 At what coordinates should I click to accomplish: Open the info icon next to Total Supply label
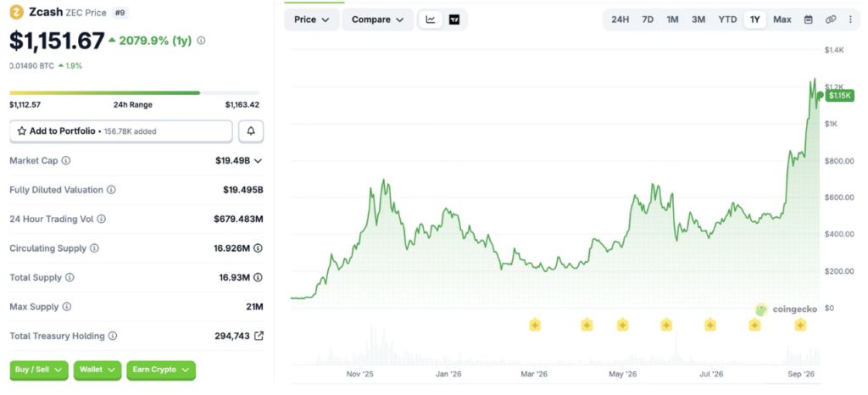click(70, 278)
